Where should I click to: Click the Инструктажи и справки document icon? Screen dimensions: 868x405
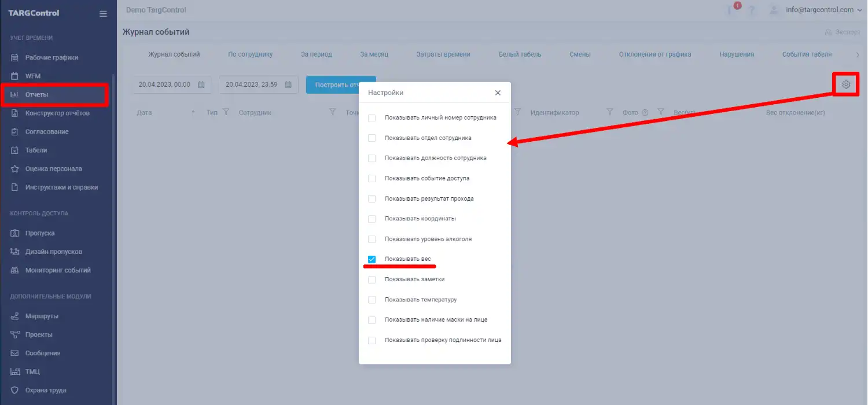tap(15, 187)
